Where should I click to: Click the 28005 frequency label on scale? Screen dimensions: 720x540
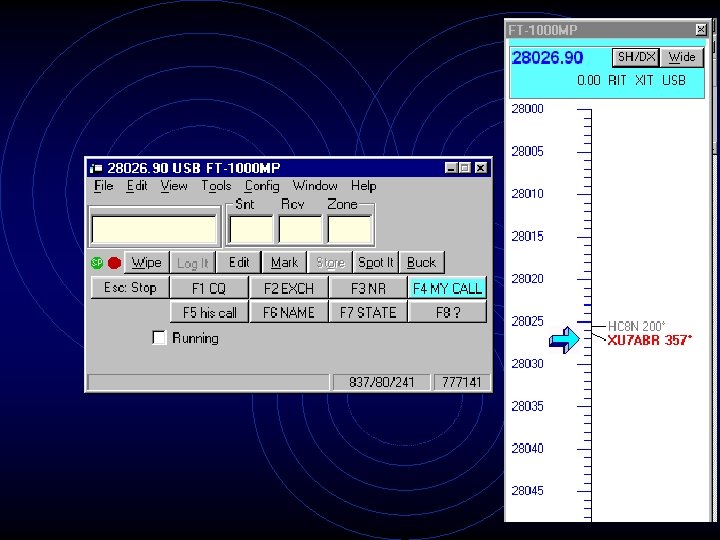[x=528, y=151]
